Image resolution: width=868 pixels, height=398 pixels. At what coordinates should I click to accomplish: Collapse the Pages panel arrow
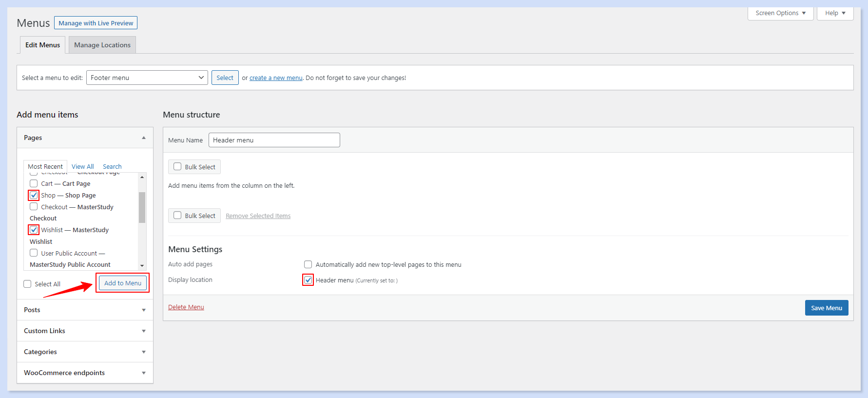(144, 138)
